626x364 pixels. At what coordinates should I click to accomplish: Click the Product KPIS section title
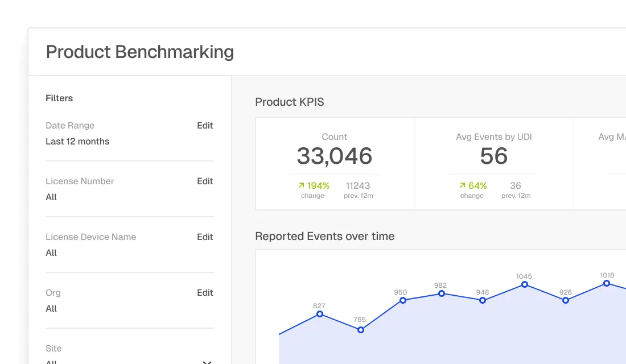tap(290, 102)
